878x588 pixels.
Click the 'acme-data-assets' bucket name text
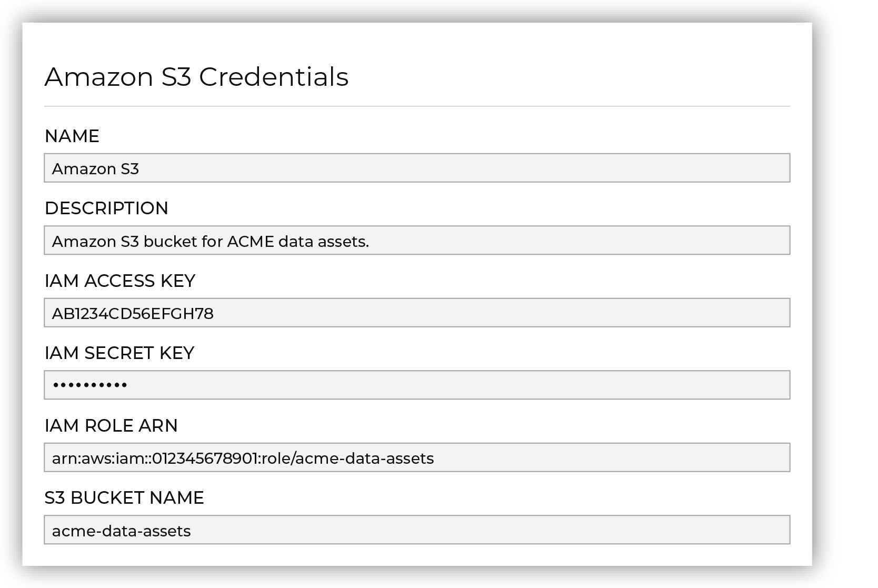coord(121,531)
